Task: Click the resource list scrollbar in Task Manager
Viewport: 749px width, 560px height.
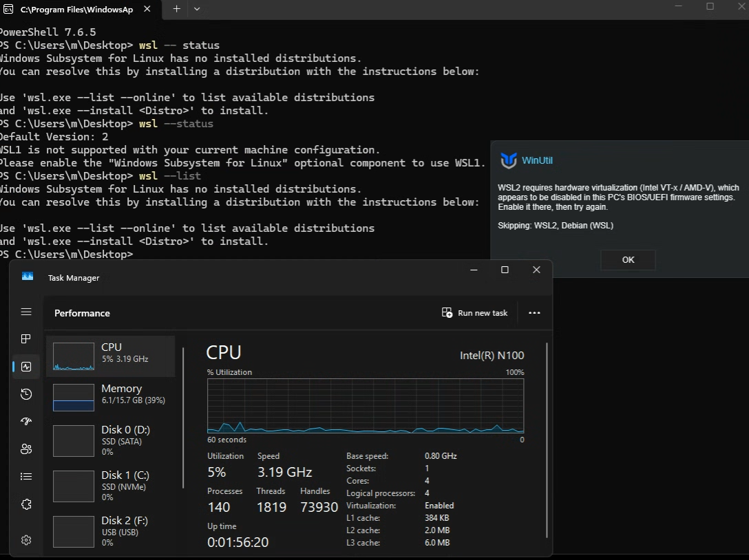Action: click(183, 418)
